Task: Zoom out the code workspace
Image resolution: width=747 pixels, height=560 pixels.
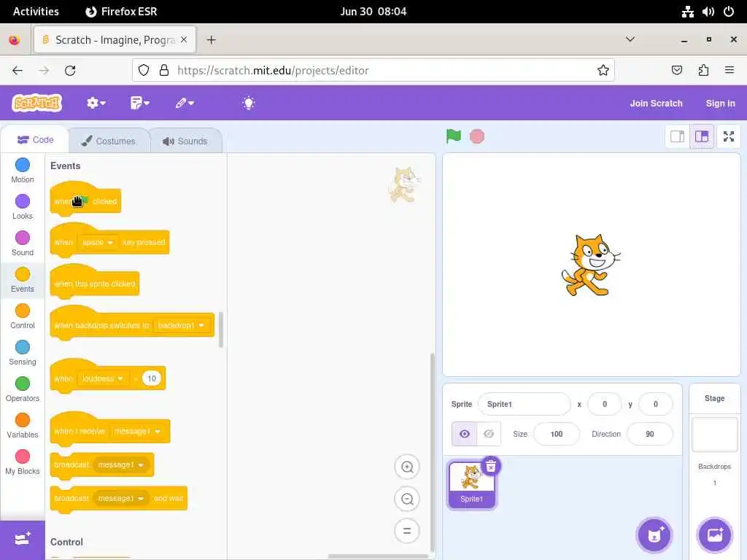Action: click(407, 499)
